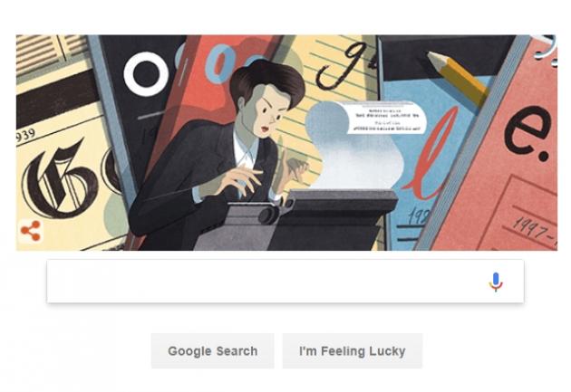Click the orange share icon on doodle
The image size is (571, 392).
click(30, 231)
